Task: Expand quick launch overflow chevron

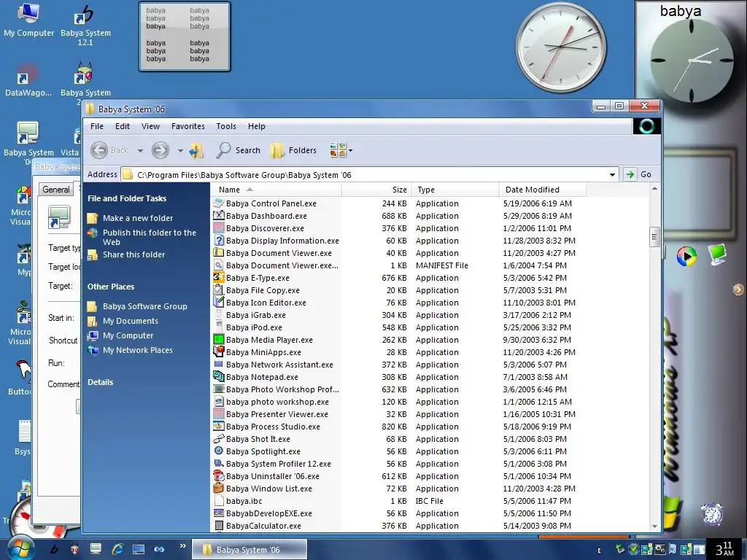Action: [182, 545]
